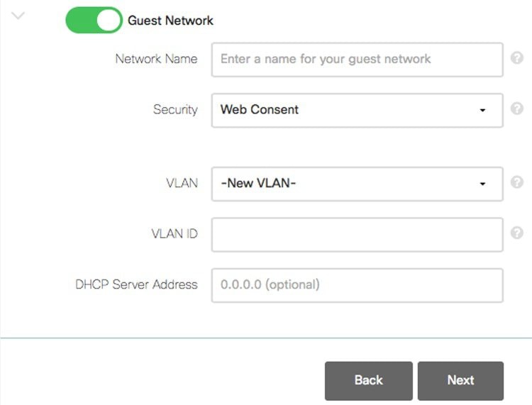
Task: Show help for the VLAN dropdown
Action: [516, 182]
